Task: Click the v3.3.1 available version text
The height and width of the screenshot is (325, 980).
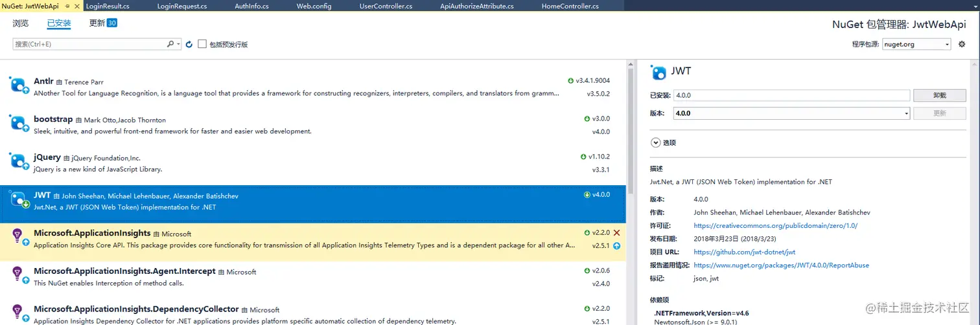Action: pyautogui.click(x=601, y=170)
